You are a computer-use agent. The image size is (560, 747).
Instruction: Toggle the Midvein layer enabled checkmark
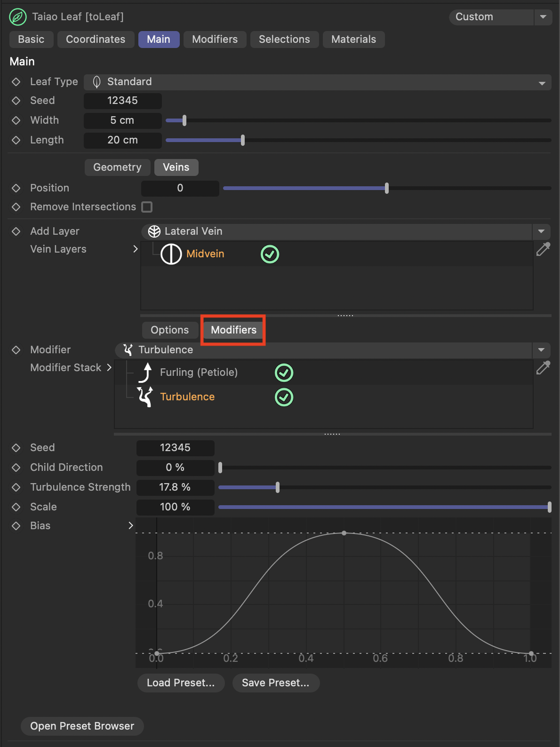[x=270, y=254]
